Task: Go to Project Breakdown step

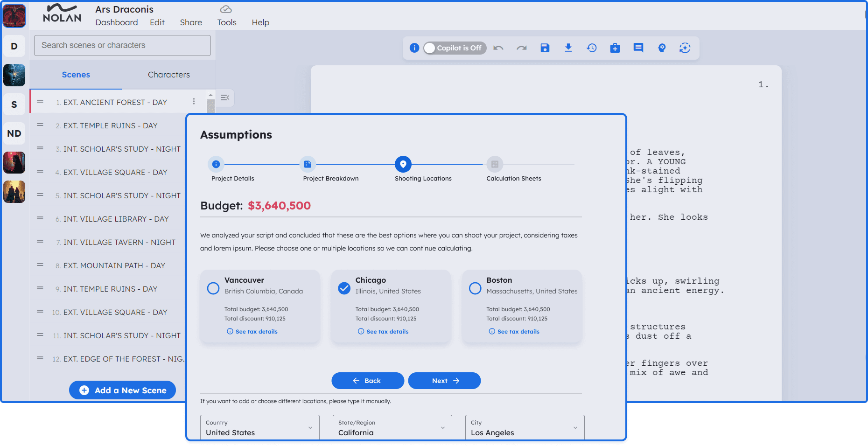Action: pyautogui.click(x=308, y=164)
